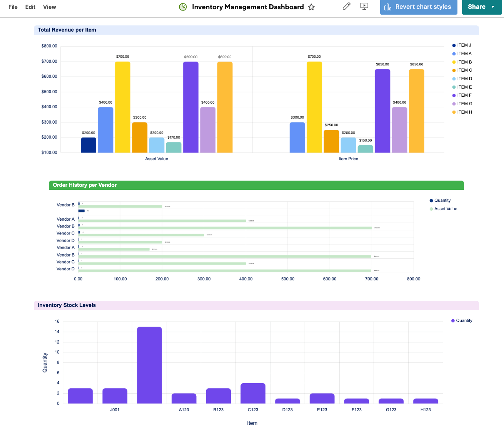
Task: Click the Total Revenue per Item header
Action: click(67, 30)
